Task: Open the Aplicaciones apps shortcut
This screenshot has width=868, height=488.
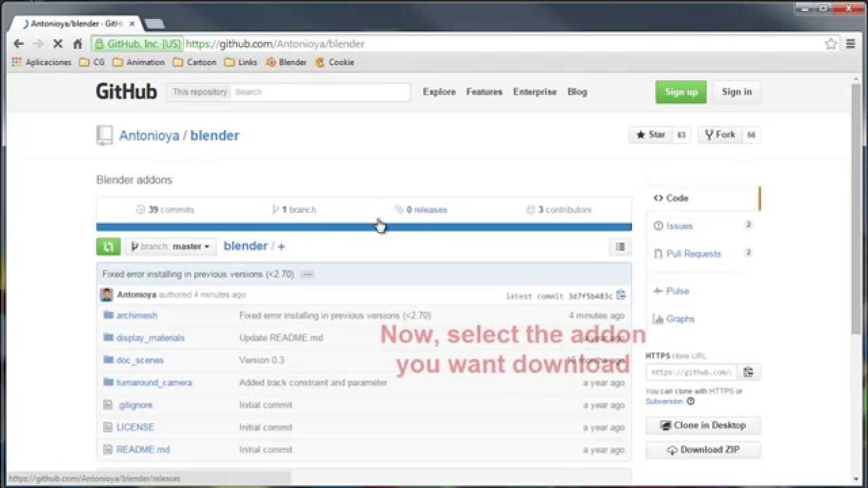Action: click(x=41, y=62)
